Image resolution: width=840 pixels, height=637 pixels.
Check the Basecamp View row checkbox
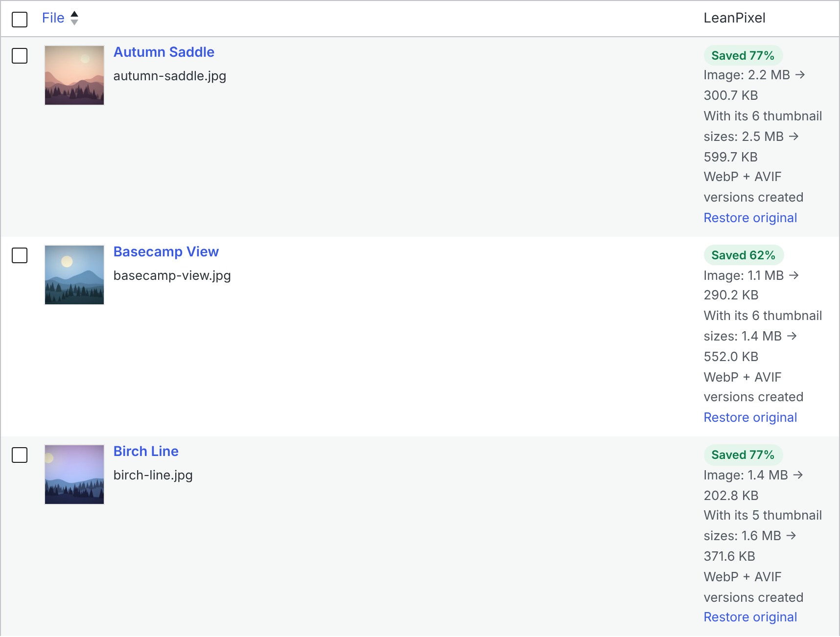(x=20, y=255)
